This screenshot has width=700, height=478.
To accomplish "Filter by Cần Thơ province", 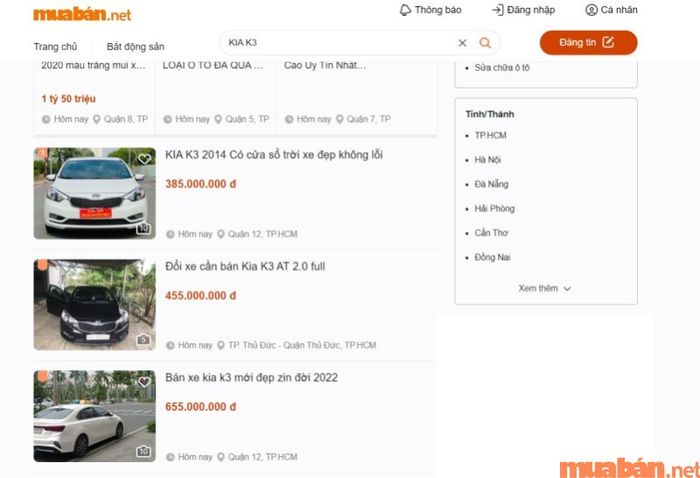I will 491,233.
